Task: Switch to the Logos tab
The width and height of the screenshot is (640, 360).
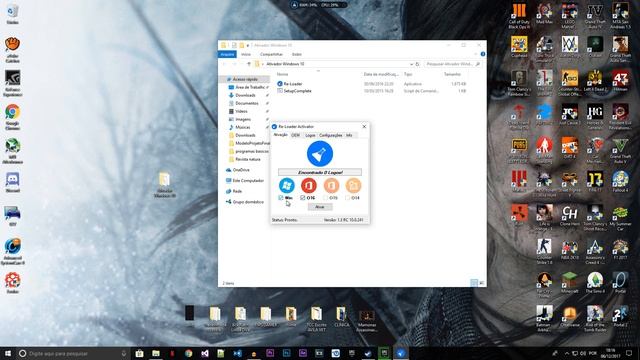Action: 310,135
